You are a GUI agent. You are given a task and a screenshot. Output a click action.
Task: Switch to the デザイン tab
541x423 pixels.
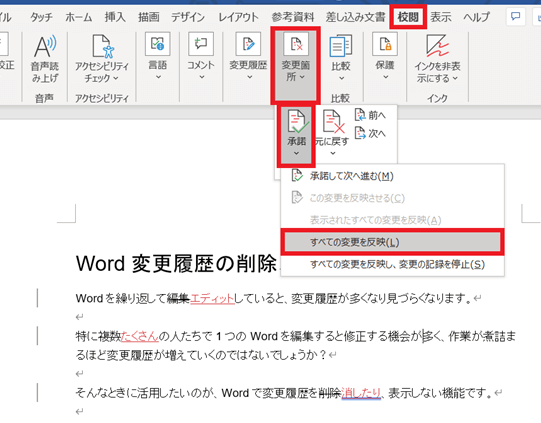[x=188, y=17]
